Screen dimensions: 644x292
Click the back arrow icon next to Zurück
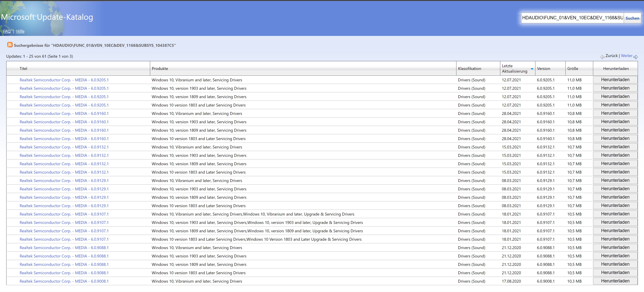(602, 57)
